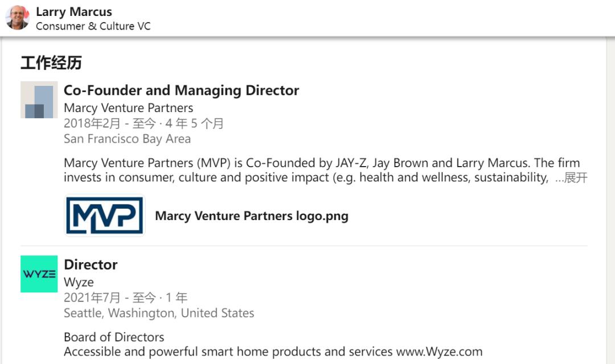Viewport: 615px width, 364px height.
Task: Open the Co-Founder and Managing Director title
Action: point(181,90)
